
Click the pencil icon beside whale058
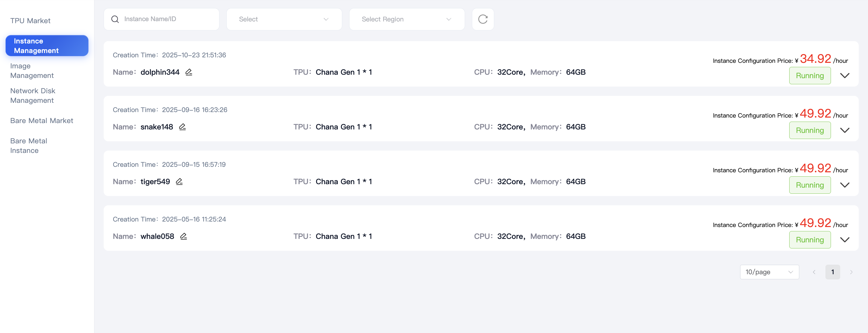[184, 236]
